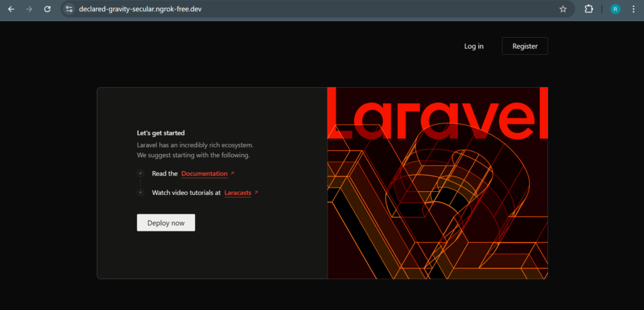Click 'We suggest starting with the following.' text
This screenshot has height=310, width=644.
point(193,155)
